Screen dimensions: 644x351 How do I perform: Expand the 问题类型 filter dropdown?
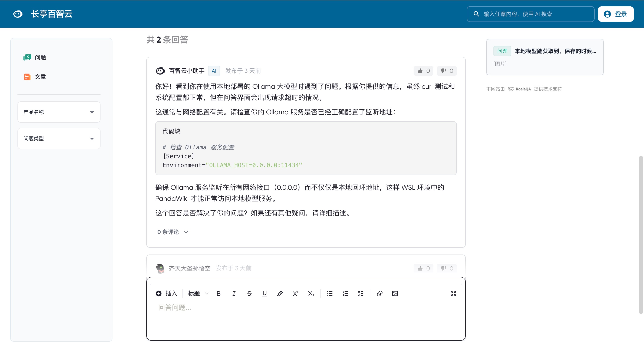pos(59,138)
